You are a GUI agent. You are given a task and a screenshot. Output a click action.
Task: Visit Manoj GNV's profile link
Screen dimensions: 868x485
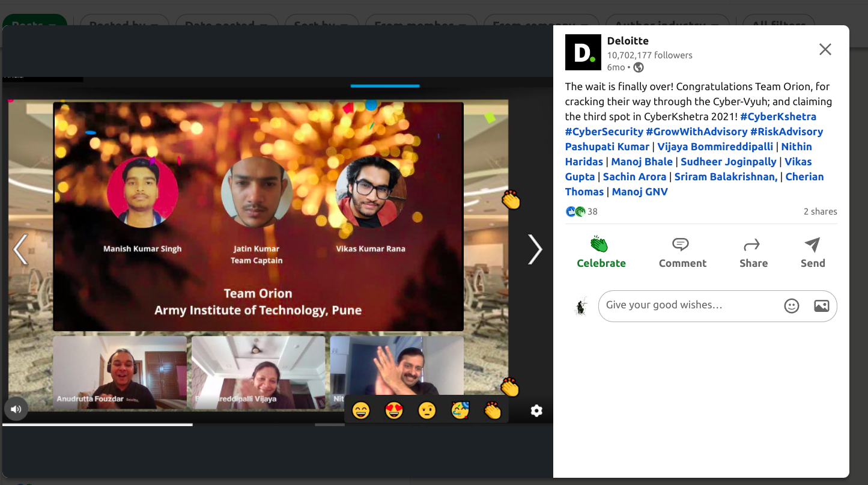(x=640, y=192)
